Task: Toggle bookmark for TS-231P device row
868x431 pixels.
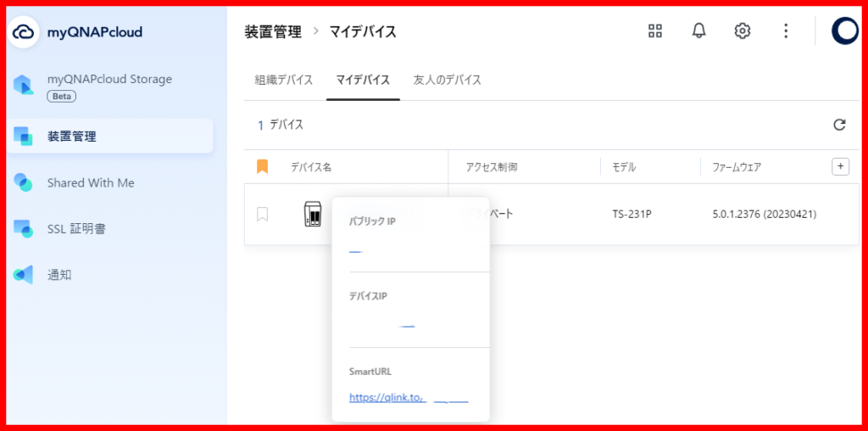Action: (x=263, y=214)
